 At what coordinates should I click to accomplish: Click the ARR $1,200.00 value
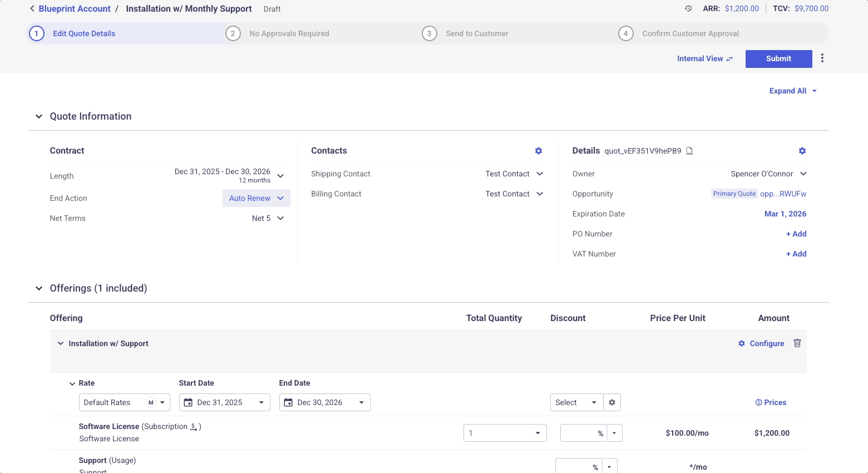[742, 8]
